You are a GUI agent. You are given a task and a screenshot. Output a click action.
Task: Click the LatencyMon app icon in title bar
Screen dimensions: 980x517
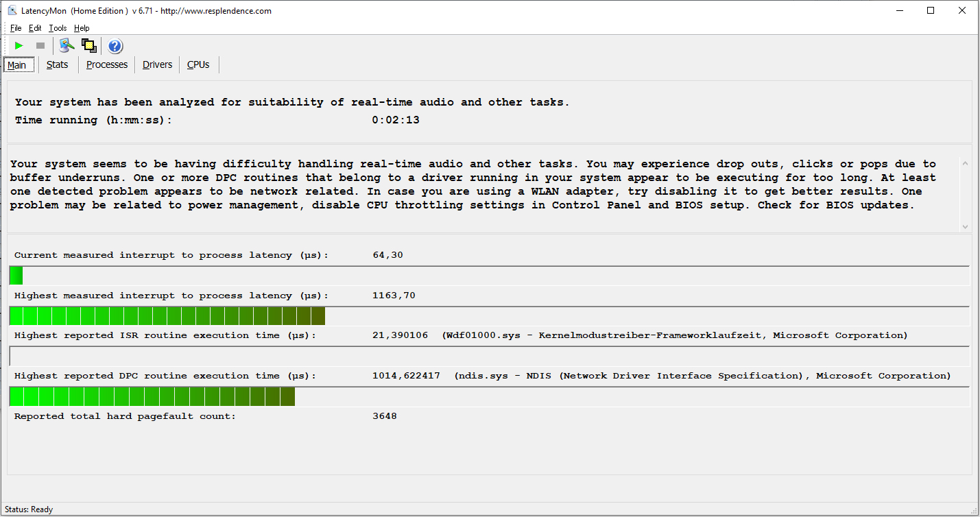click(x=12, y=11)
